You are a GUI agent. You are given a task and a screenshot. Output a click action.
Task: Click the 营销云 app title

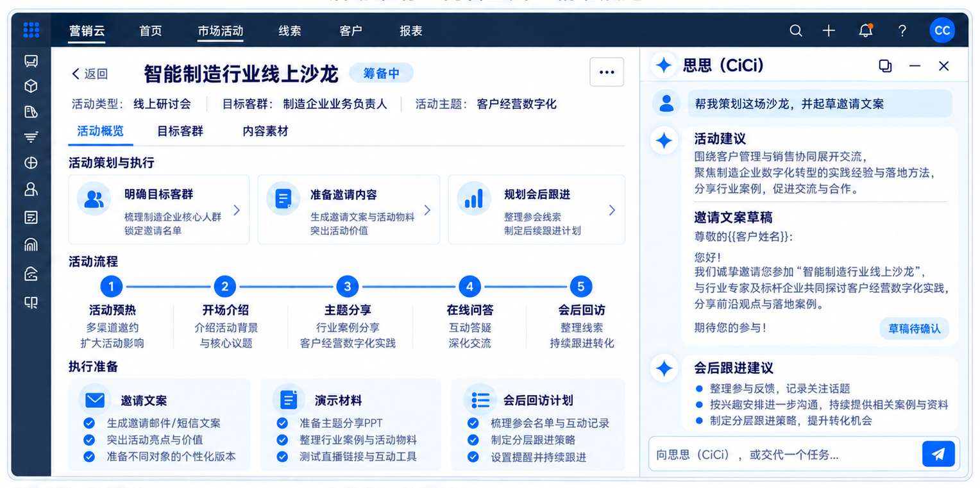87,30
